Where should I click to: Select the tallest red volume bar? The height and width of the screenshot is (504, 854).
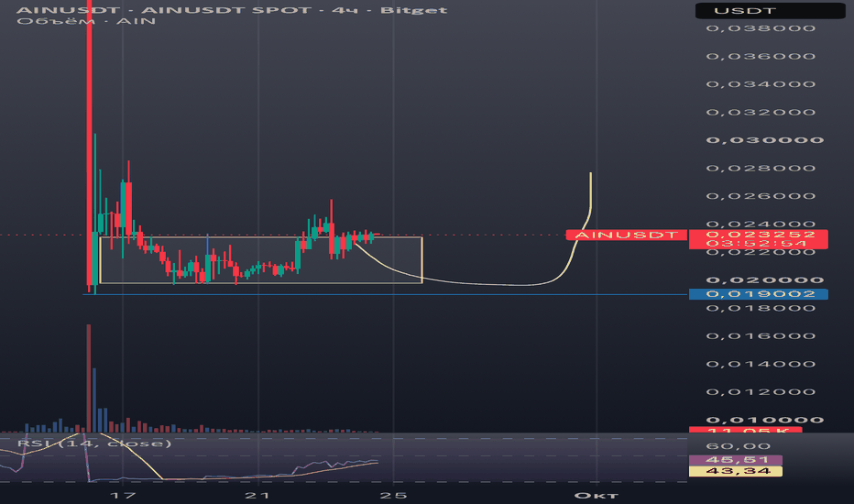tap(89, 378)
